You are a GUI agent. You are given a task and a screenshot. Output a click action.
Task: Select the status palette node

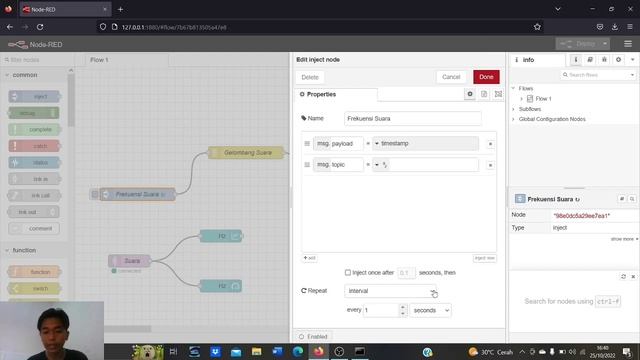pyautogui.click(x=34, y=162)
